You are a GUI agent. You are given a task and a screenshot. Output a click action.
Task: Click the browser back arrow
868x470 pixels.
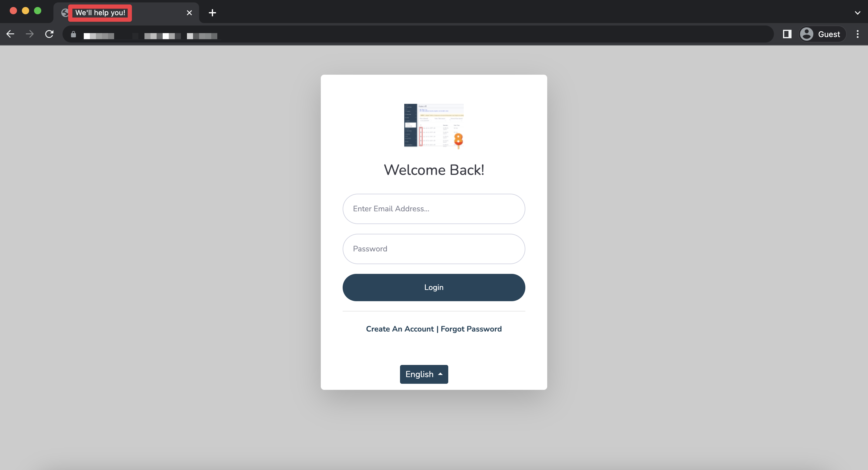10,34
